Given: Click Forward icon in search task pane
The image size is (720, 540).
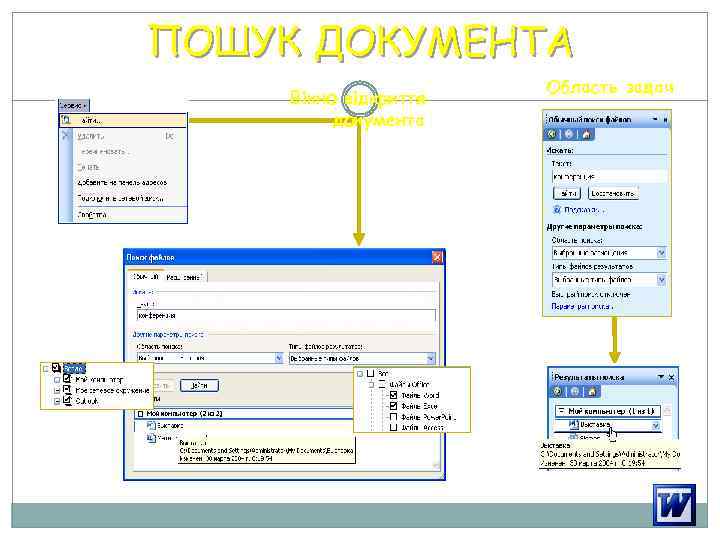Looking at the screenshot, I should [569, 134].
